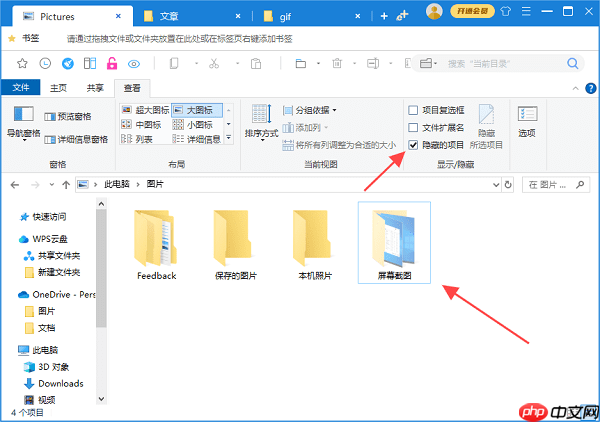
Task: Expand the address bar history dropdown
Action: coord(496,185)
